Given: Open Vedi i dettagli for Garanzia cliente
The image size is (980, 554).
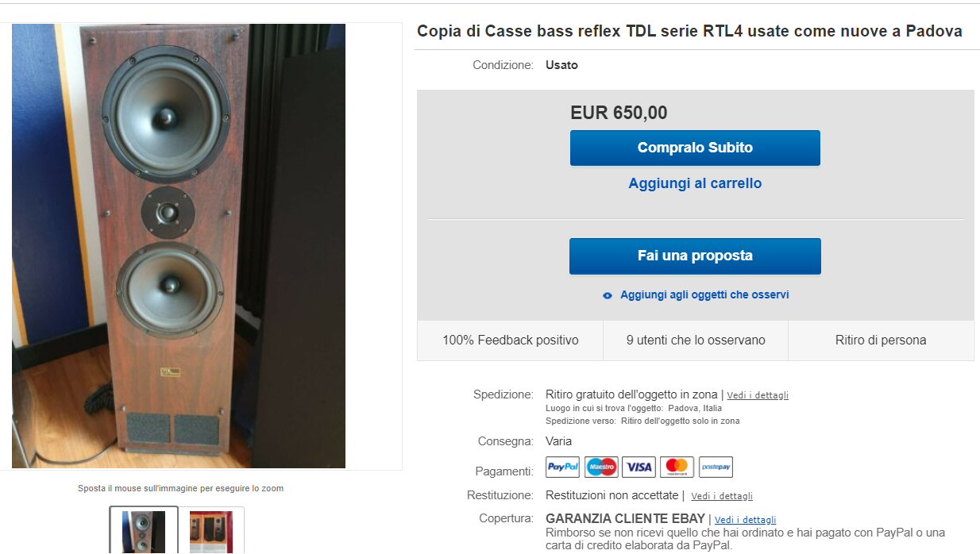Looking at the screenshot, I should click(745, 520).
